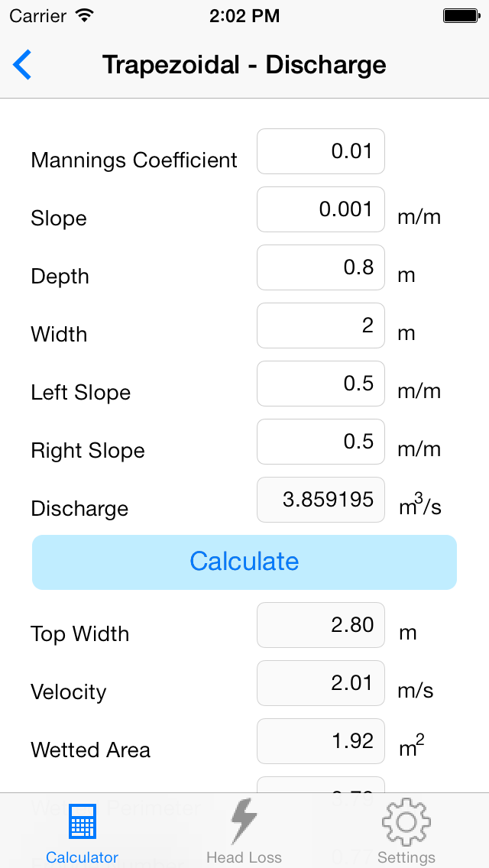Tap the Trapezoidal - Discharge title
This screenshot has width=489, height=868.
coord(244,65)
